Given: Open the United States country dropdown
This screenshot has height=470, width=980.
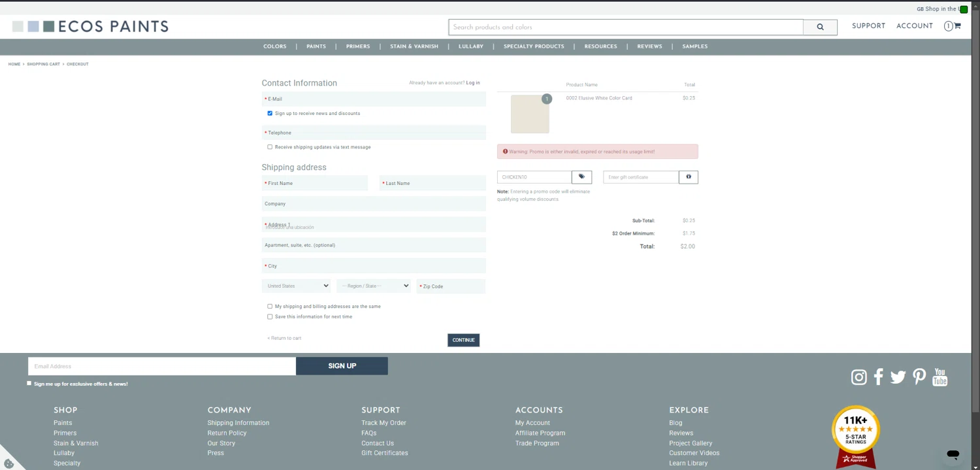Looking at the screenshot, I should pos(296,286).
